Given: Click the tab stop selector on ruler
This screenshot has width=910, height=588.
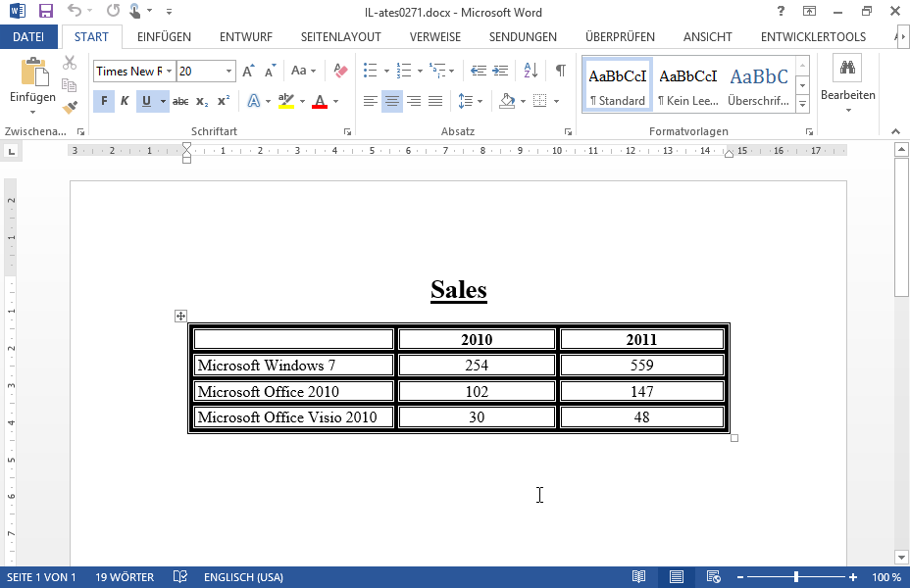Looking at the screenshot, I should [x=11, y=152].
